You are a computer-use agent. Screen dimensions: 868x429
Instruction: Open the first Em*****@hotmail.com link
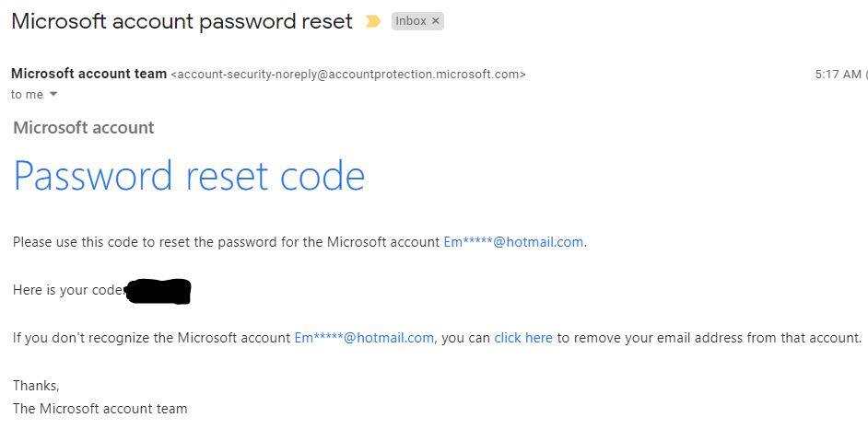pyautogui.click(x=513, y=242)
